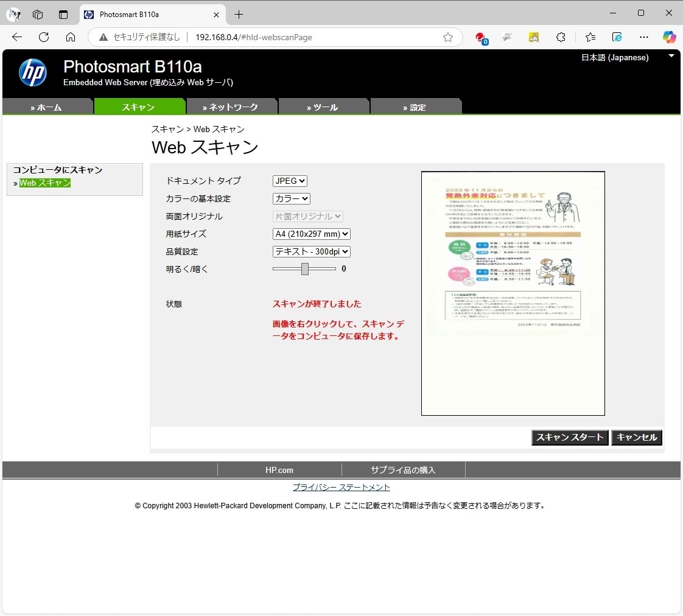Viewport: 683px width, 616px height.
Task: Open the 品質設定 テキスト - 300dpi dropdown
Action: (x=312, y=251)
